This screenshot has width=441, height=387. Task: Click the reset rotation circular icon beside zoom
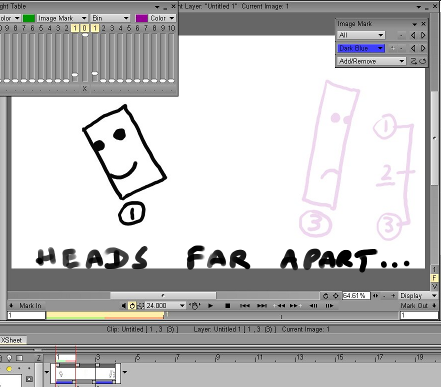click(326, 296)
